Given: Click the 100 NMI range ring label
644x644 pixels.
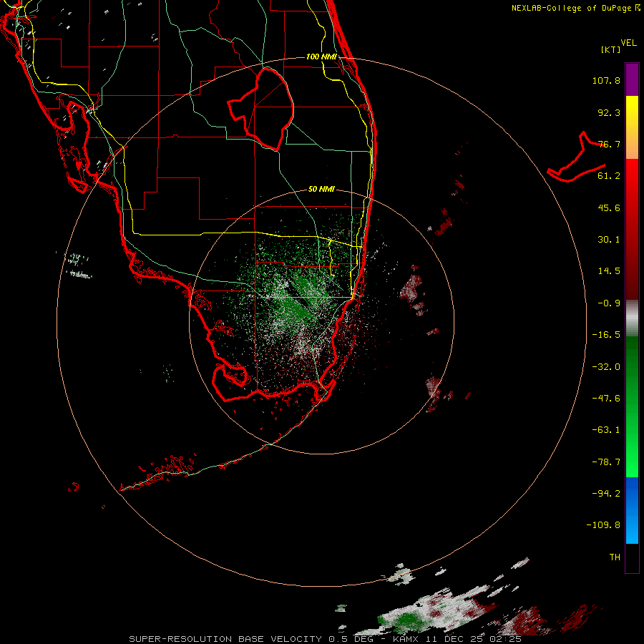Looking at the screenshot, I should tap(321, 57).
